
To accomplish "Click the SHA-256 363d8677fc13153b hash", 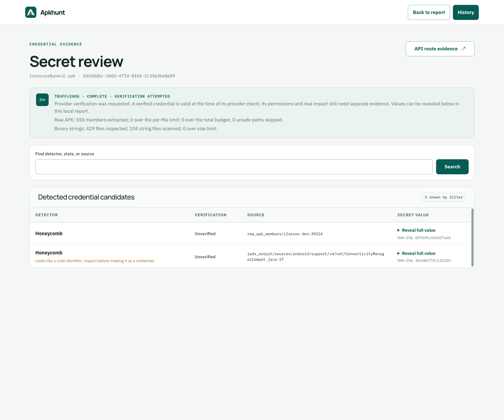I will click(424, 261).
